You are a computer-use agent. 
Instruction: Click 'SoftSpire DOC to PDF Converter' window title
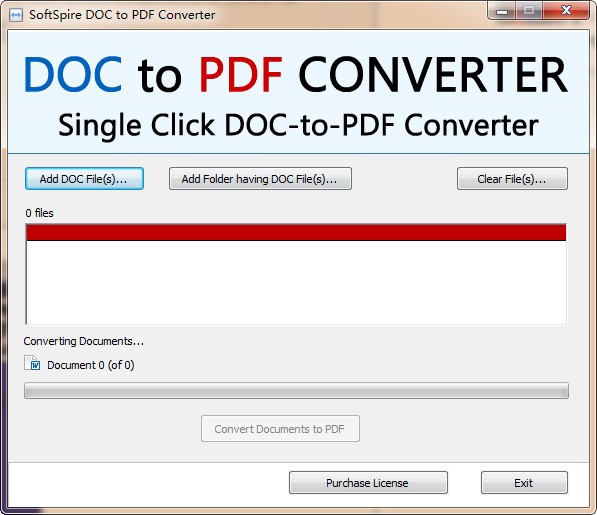(x=122, y=15)
